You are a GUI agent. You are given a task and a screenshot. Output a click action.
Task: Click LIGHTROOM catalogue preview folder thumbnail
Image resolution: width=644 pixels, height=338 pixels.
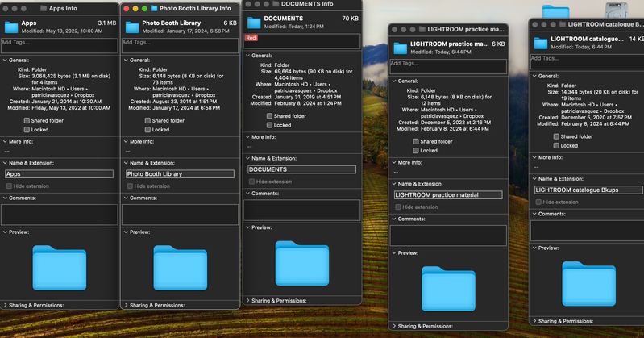click(x=588, y=284)
